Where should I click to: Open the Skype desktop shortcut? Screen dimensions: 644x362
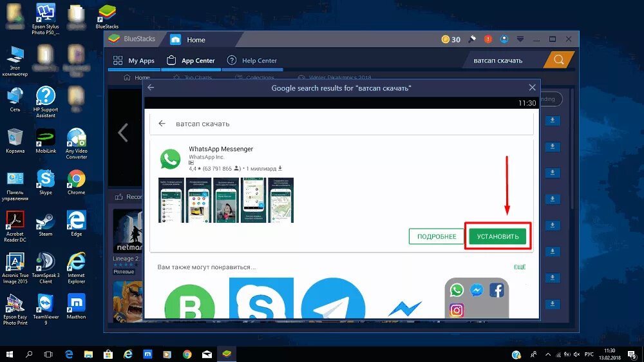point(46,182)
